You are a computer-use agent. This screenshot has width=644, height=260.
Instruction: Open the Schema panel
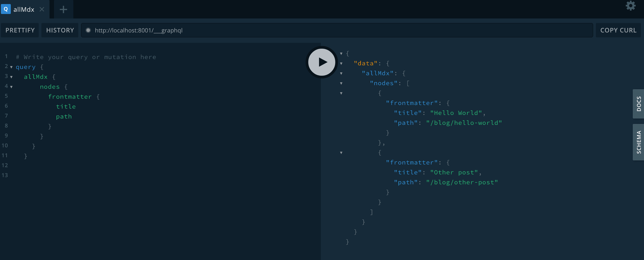(x=639, y=142)
